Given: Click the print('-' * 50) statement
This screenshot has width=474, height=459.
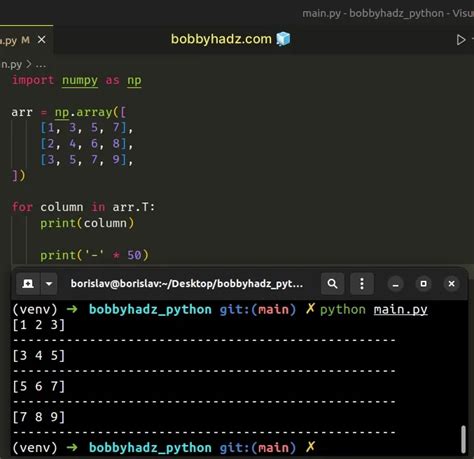Looking at the screenshot, I should pyautogui.click(x=94, y=255).
